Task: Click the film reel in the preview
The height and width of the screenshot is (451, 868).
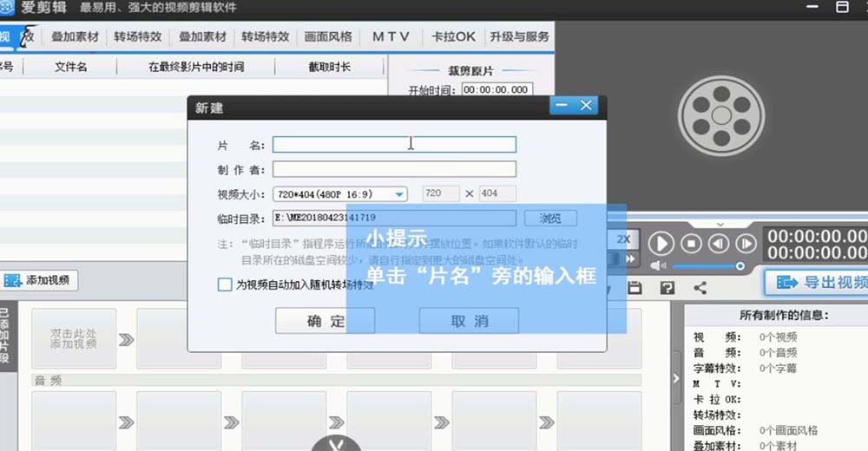Action: 721,115
